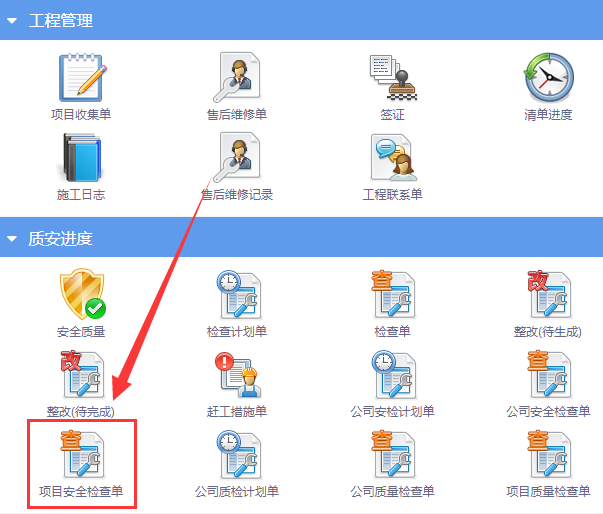Open 公司安检计划单 icon

pos(394,374)
